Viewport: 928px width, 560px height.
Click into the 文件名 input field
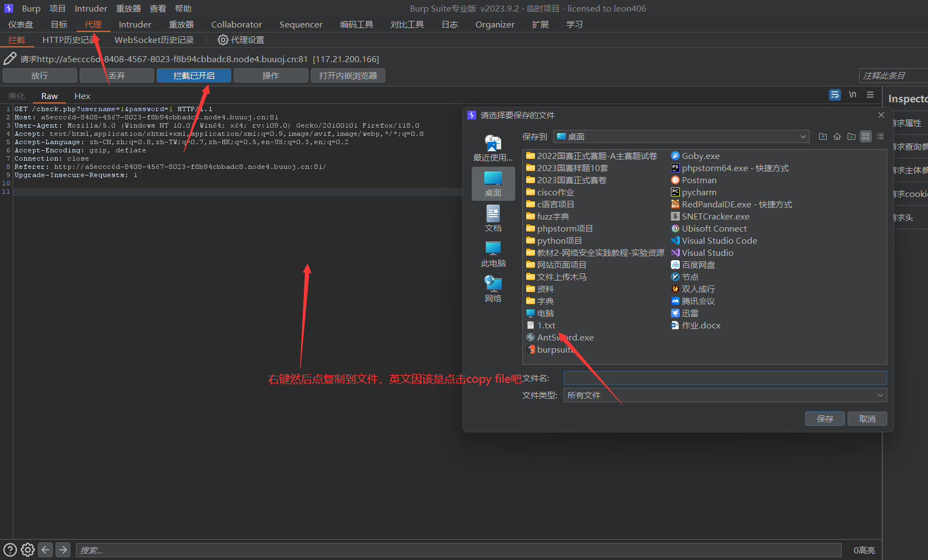click(725, 378)
